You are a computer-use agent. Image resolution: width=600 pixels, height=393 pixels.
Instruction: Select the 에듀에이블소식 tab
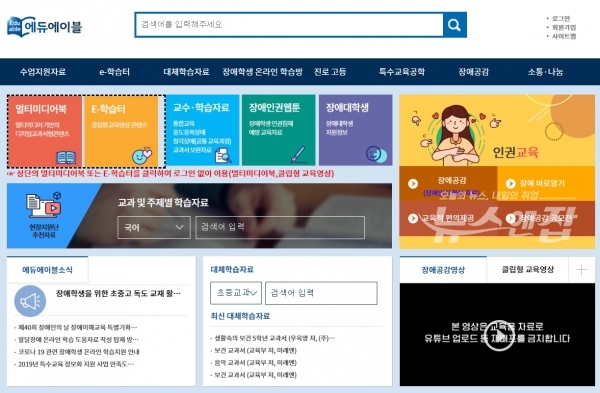coord(47,270)
